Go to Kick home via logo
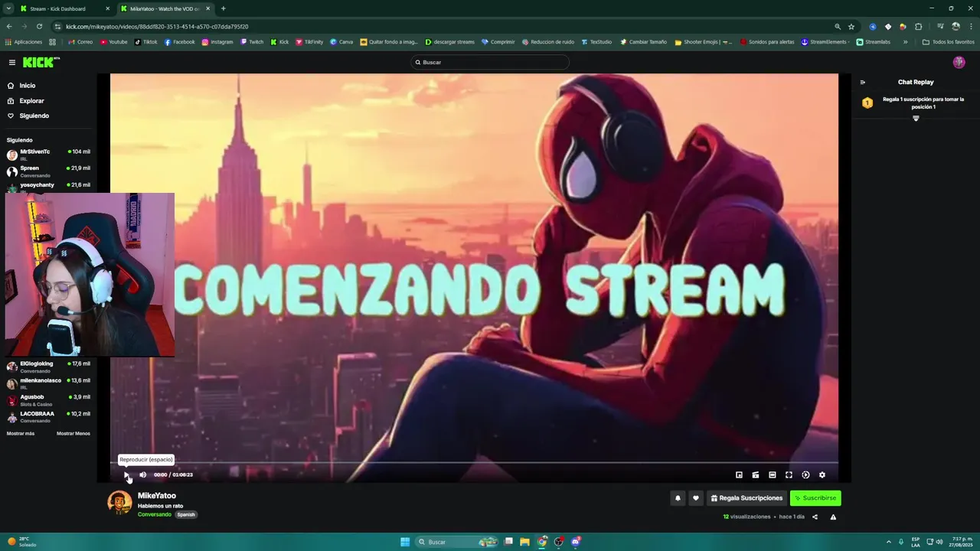Image resolution: width=980 pixels, height=551 pixels. point(41,62)
